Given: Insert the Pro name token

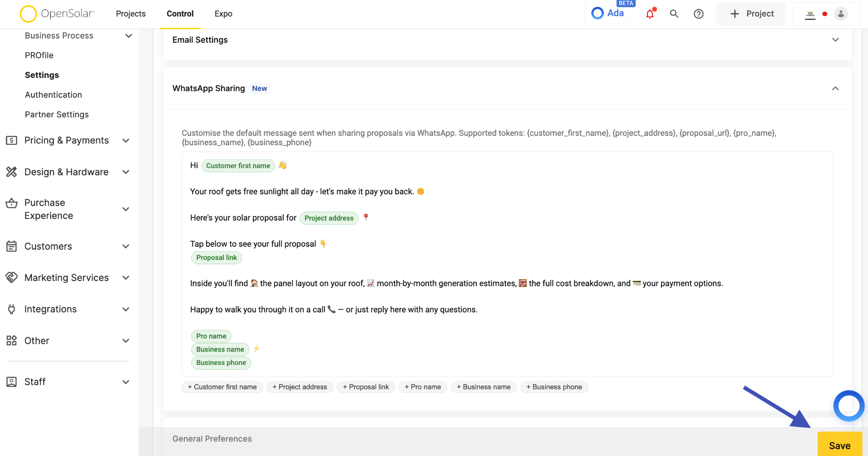Looking at the screenshot, I should click(423, 387).
